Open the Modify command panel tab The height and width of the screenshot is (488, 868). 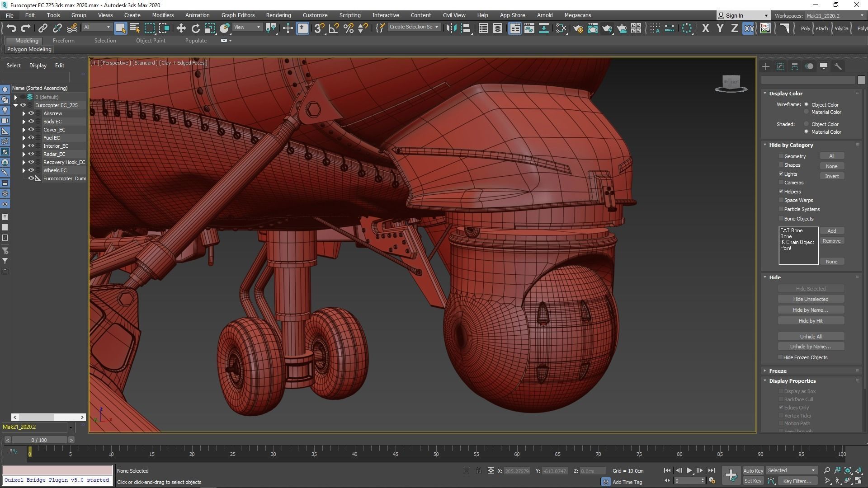[780, 66]
